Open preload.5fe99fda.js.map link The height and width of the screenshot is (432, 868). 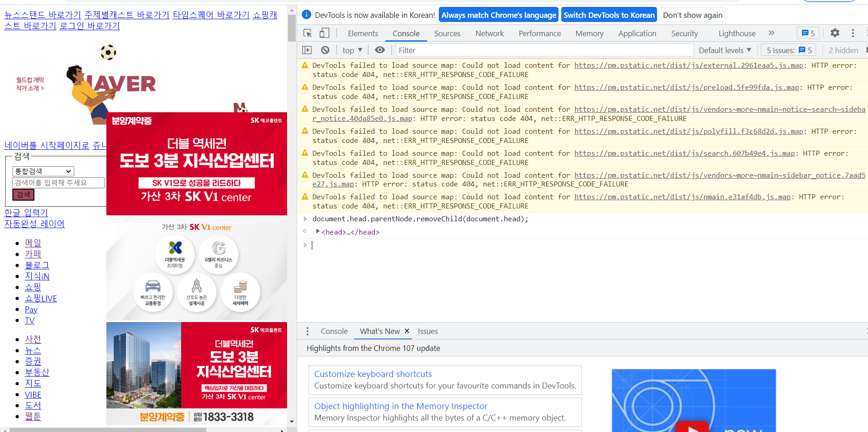pos(686,87)
